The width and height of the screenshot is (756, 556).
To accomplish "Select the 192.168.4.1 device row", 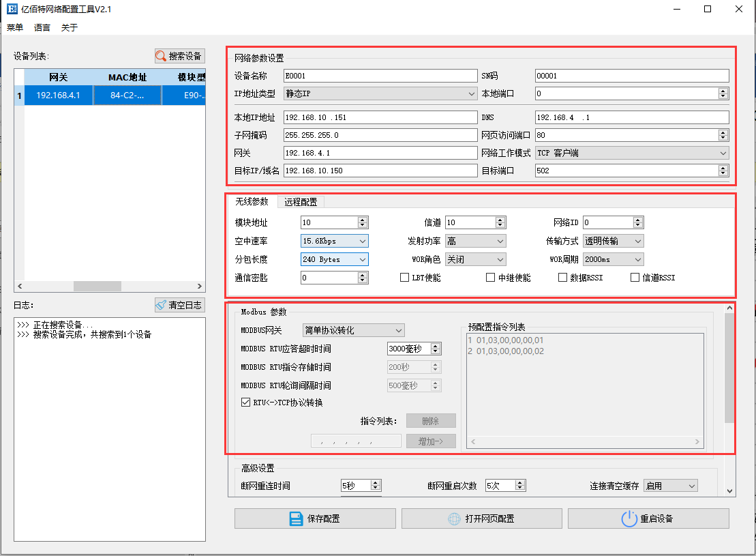I will [58, 96].
